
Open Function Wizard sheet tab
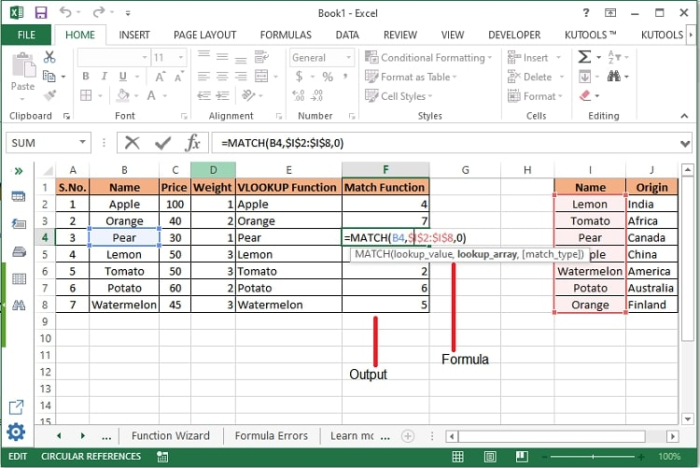coord(170,435)
